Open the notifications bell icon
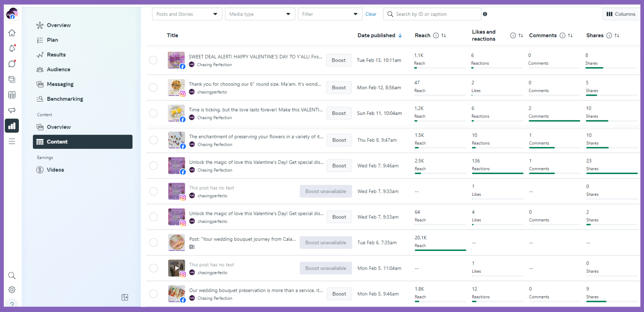This screenshot has width=644, height=312. pos(12,48)
